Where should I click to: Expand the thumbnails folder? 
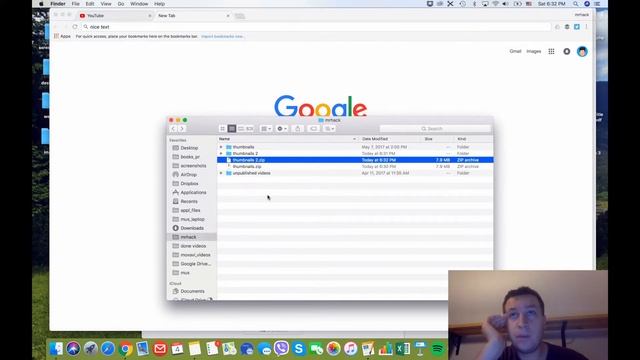click(x=221, y=147)
